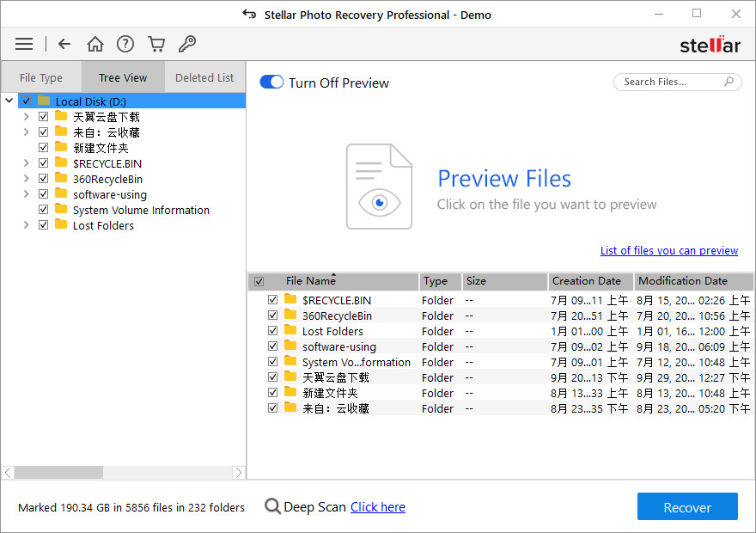
Task: Sort by the Modification Date column header
Action: [x=693, y=281]
